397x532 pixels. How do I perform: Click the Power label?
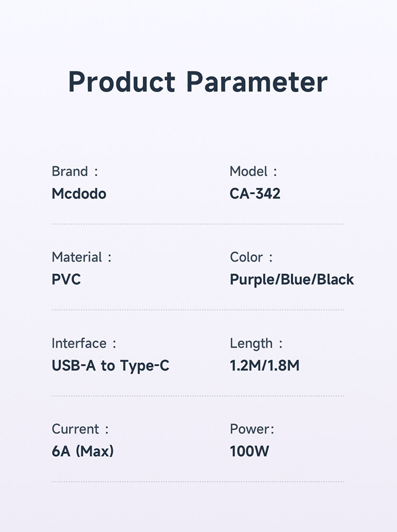pos(252,429)
